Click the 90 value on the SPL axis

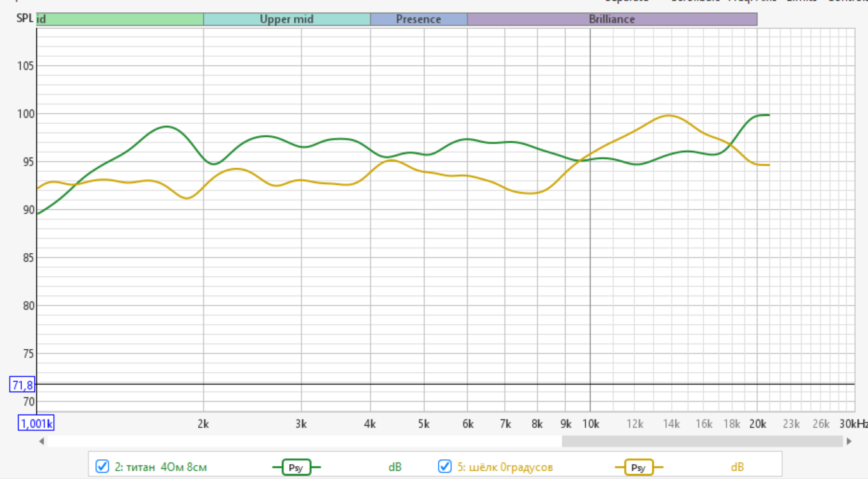pyautogui.click(x=29, y=210)
